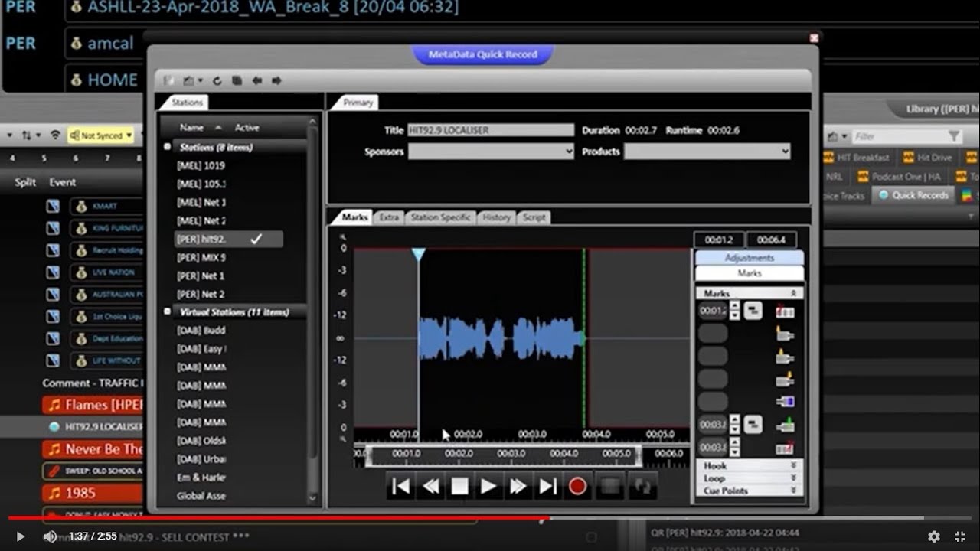Click the back arrow in Quick Record toolbar
The image size is (980, 551).
point(257,80)
